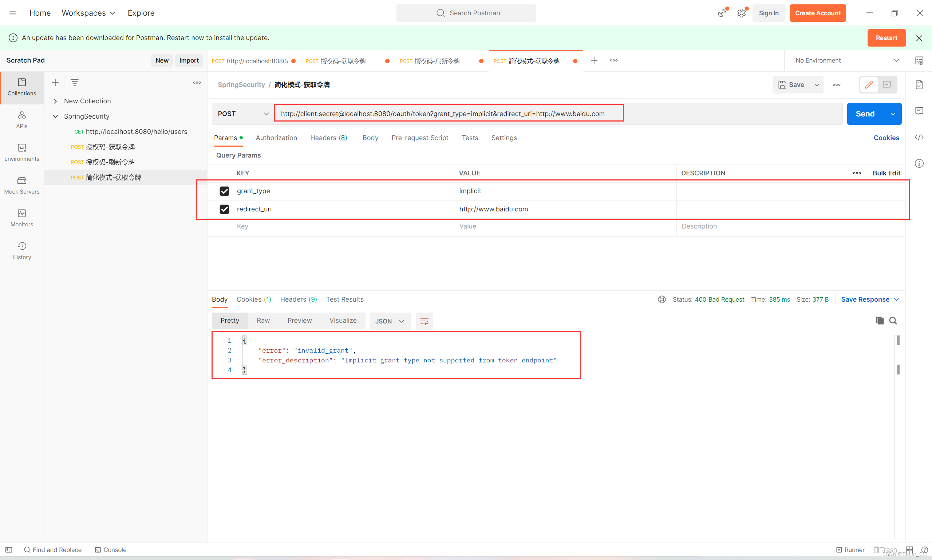This screenshot has height=560, width=932.
Task: Click the Cookies link
Action: pos(886,138)
